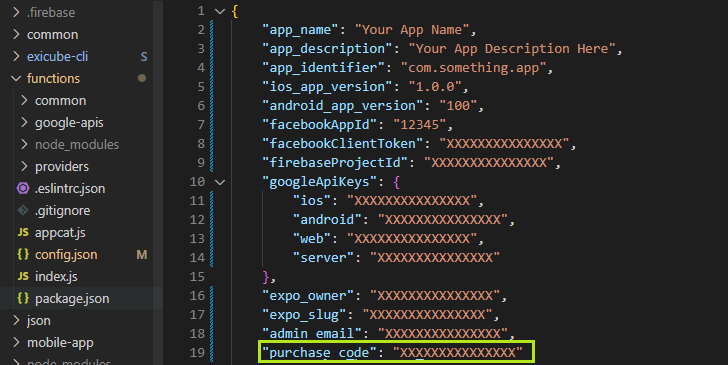Image resolution: width=728 pixels, height=365 pixels.
Task: Fold the googleApiKeys block at line 10
Action: point(220,182)
